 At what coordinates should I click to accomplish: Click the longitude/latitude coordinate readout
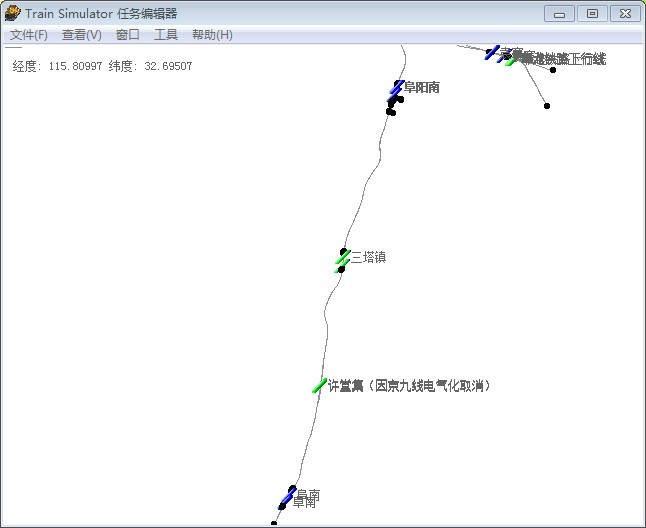point(102,66)
